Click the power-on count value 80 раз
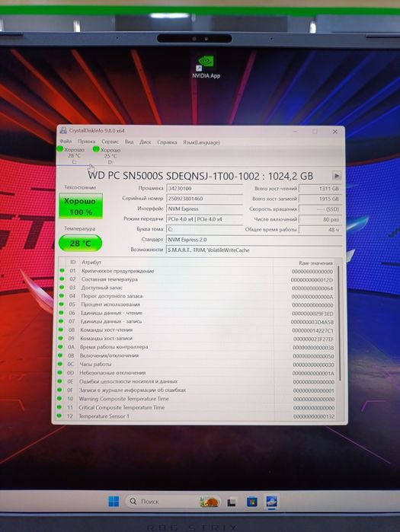 click(x=320, y=219)
